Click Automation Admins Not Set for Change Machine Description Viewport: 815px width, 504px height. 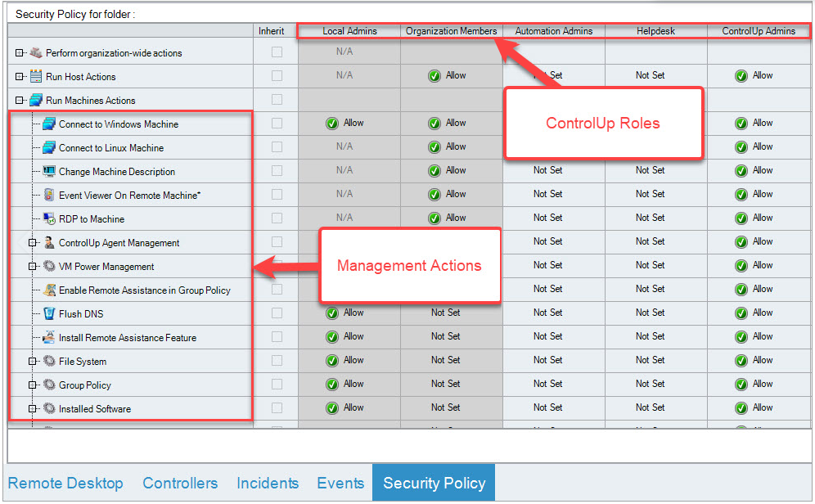[x=547, y=170]
